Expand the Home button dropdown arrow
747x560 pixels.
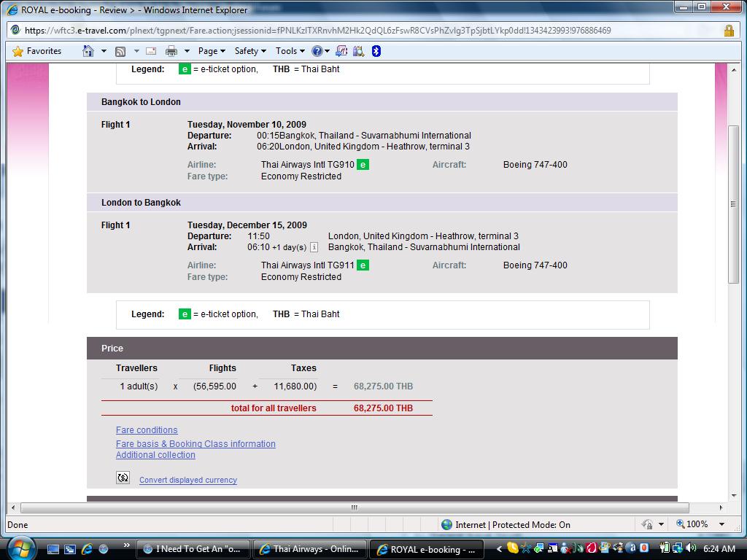click(104, 51)
